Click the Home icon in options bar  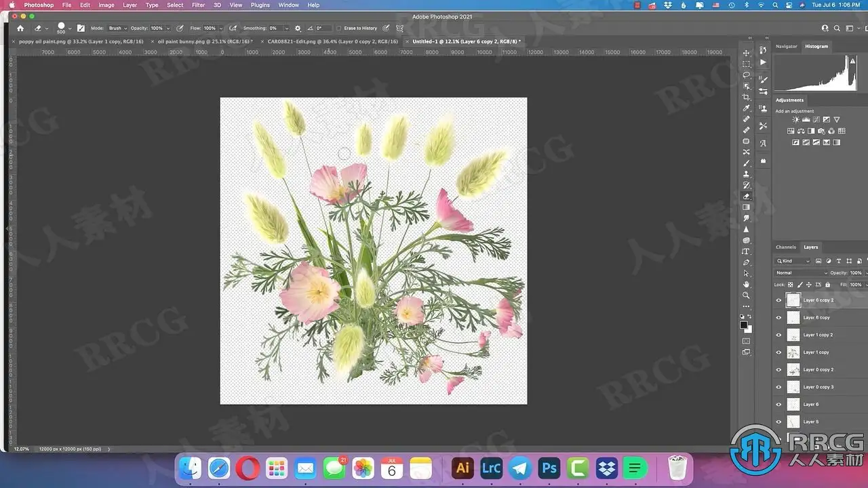pos(20,28)
